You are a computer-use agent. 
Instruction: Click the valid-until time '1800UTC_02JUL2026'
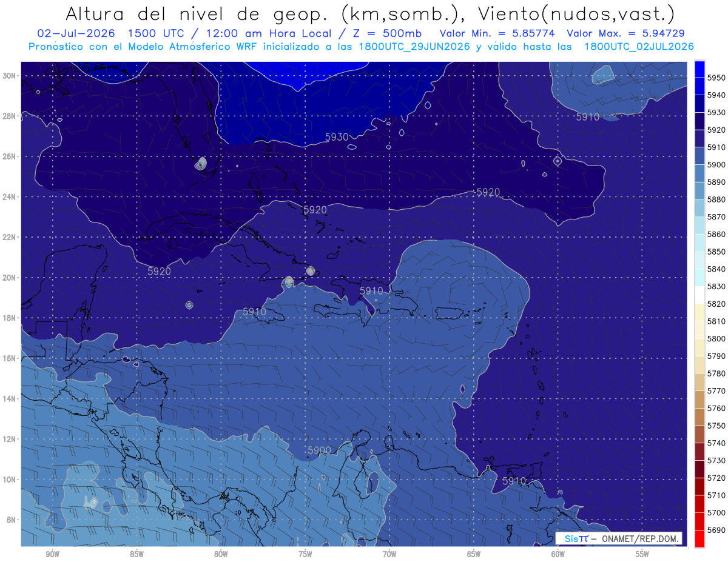(x=639, y=46)
